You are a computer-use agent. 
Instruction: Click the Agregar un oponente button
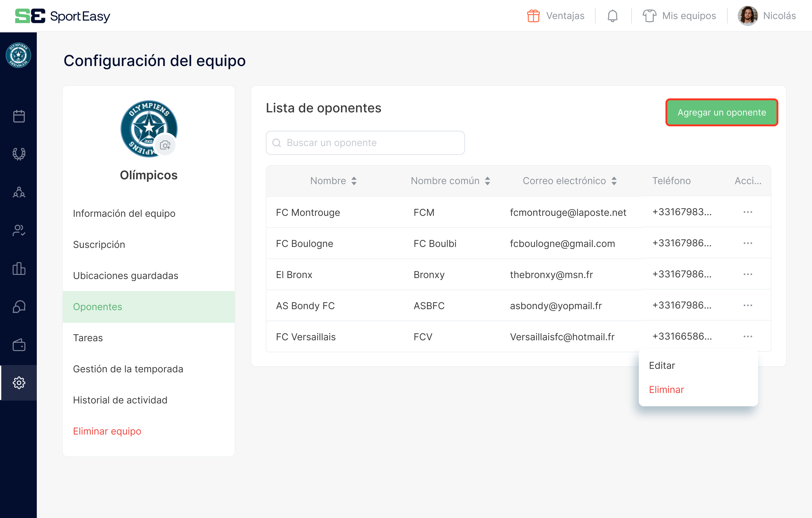tap(721, 112)
